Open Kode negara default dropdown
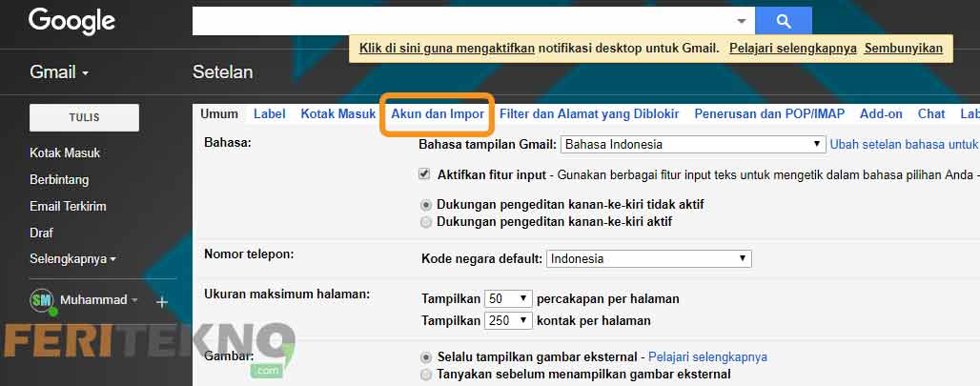The width and height of the screenshot is (980, 386). 649,258
